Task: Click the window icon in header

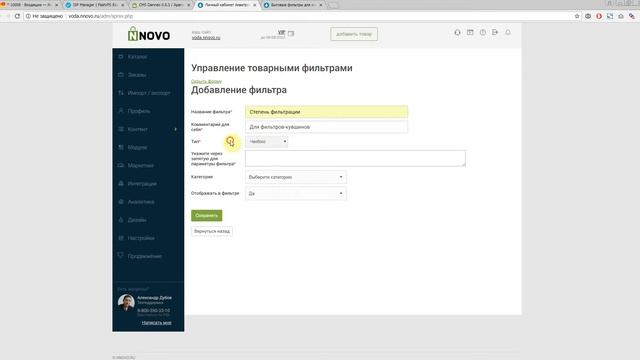Action: click(470, 32)
